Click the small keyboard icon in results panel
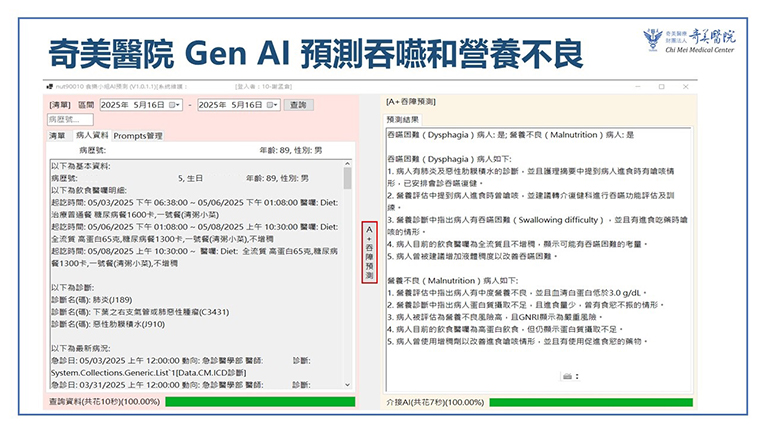Image resolution: width=760 pixels, height=428 pixels. tap(569, 376)
